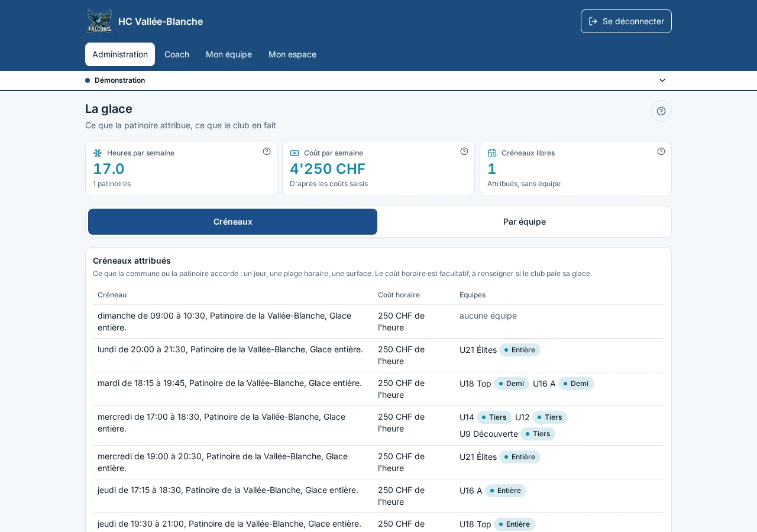This screenshot has width=757, height=532.
Task: Select the mercredi 17:00 à 18:30 slot
Action: (378, 426)
